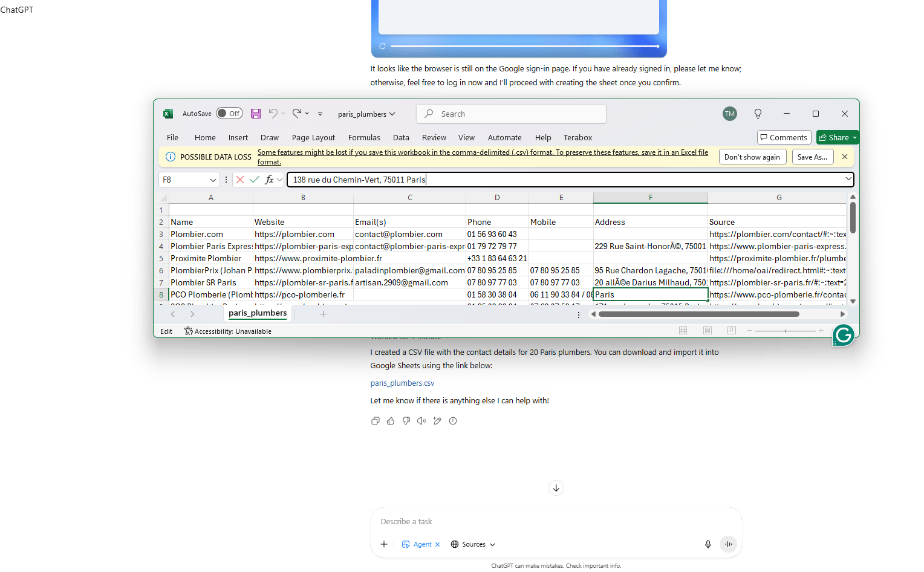
Task: Cancel formula entry with red X
Action: tap(240, 180)
